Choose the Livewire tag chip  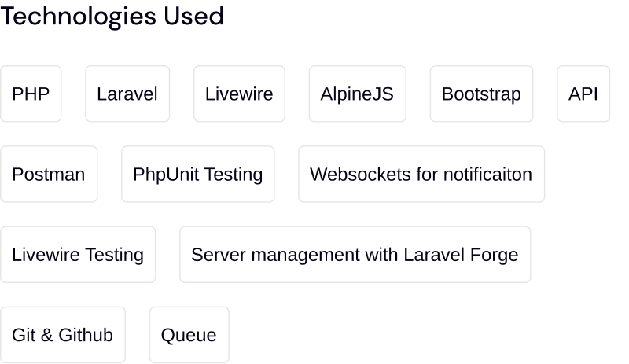click(239, 94)
